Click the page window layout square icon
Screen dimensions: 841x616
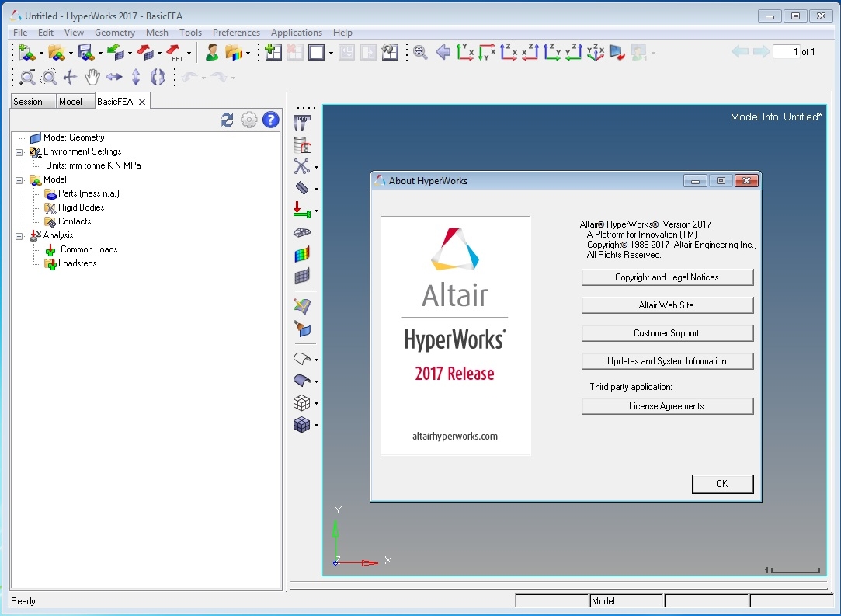click(x=317, y=52)
